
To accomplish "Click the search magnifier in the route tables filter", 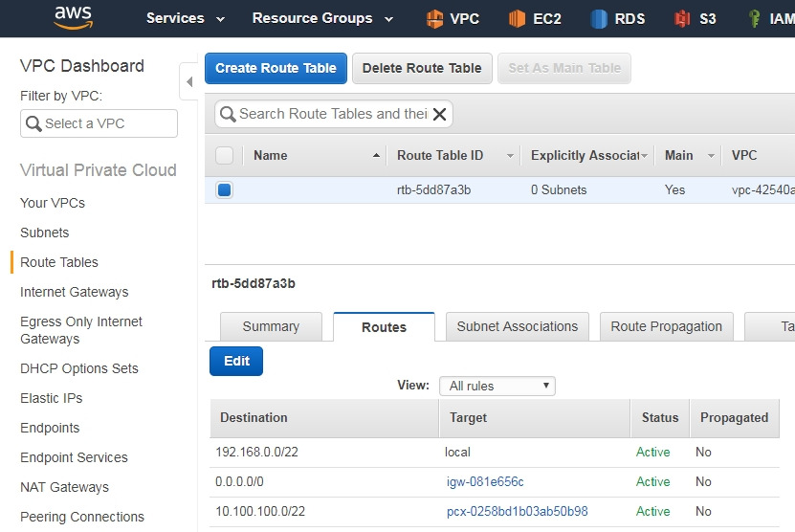I will [228, 114].
